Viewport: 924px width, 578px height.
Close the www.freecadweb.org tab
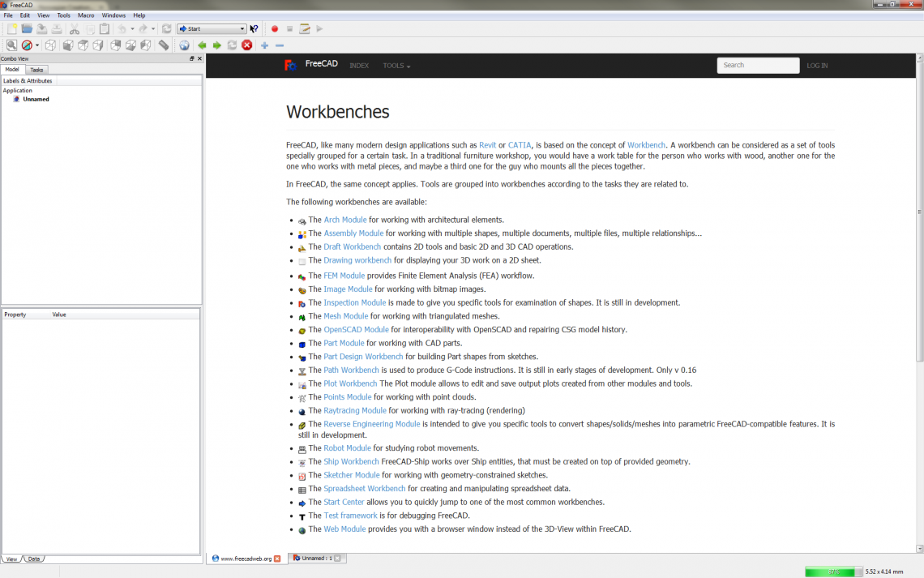click(277, 559)
